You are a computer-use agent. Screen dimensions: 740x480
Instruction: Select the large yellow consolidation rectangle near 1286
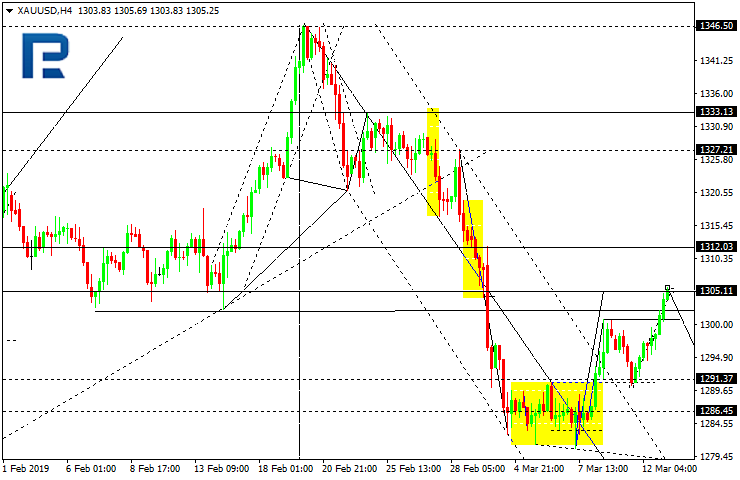[x=557, y=413]
